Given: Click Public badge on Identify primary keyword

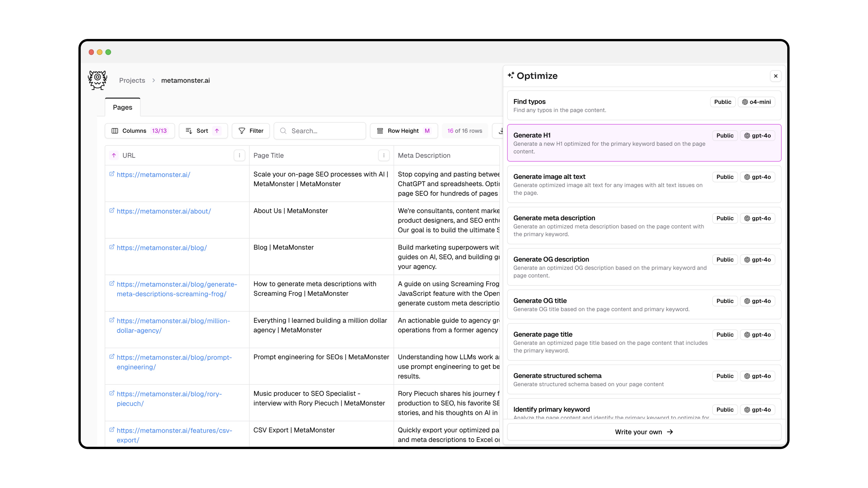Looking at the screenshot, I should [725, 410].
